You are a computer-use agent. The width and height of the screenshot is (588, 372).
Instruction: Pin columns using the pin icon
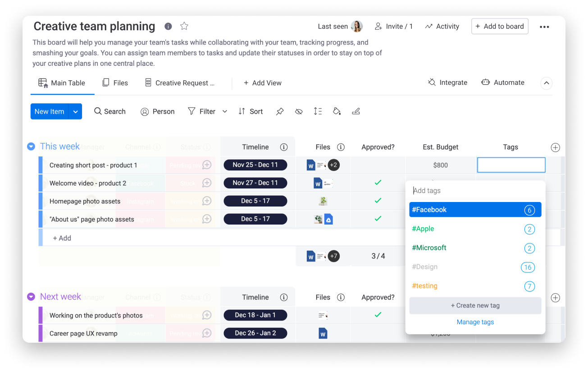(280, 111)
